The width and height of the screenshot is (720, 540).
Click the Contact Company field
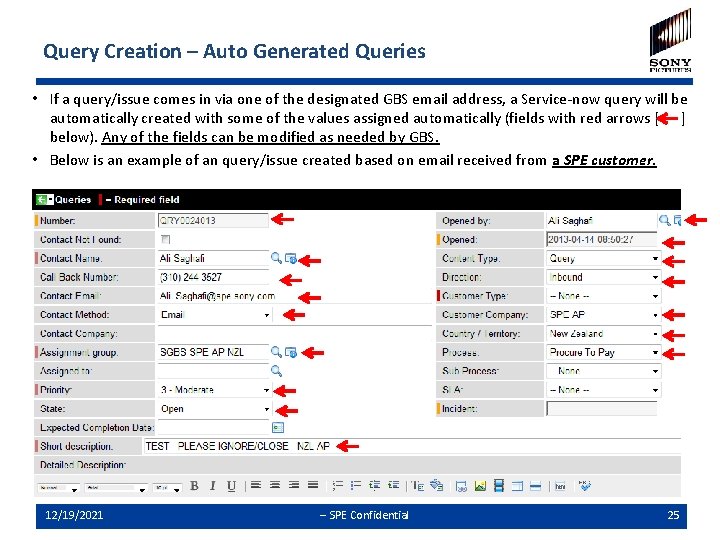294,333
